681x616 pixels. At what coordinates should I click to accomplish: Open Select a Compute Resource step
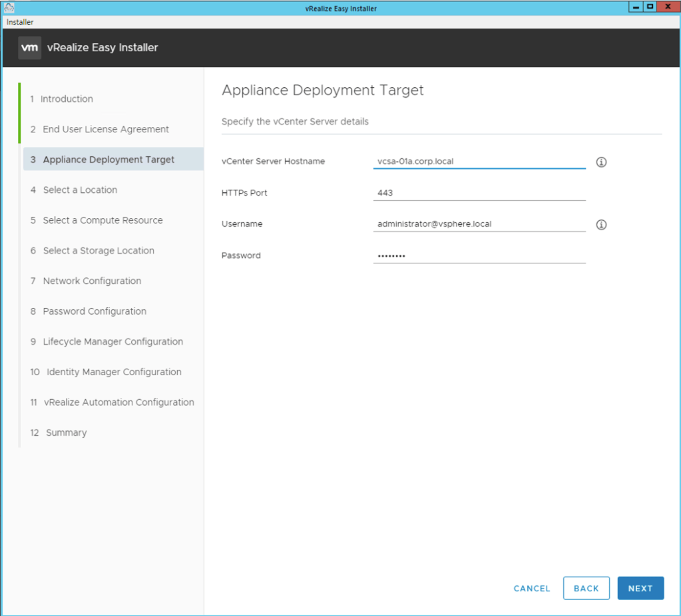[x=103, y=220]
